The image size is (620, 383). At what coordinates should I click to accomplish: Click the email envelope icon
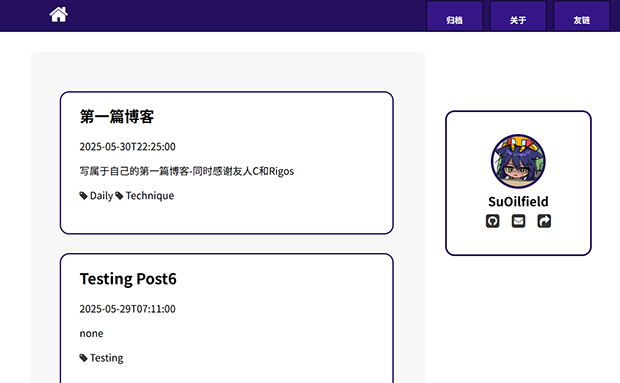tap(518, 221)
